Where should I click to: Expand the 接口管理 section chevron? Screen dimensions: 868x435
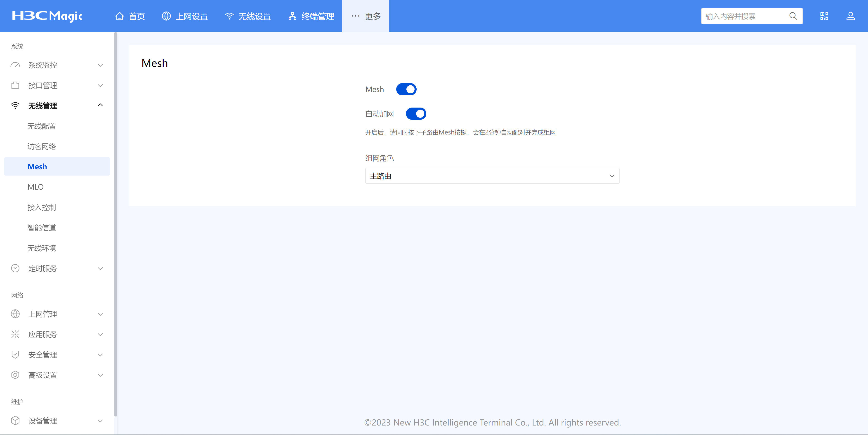click(100, 85)
